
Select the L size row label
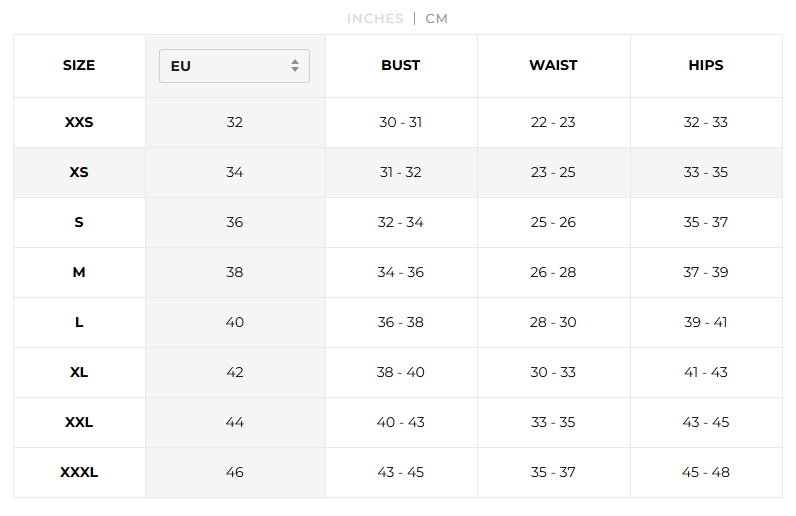tap(79, 322)
